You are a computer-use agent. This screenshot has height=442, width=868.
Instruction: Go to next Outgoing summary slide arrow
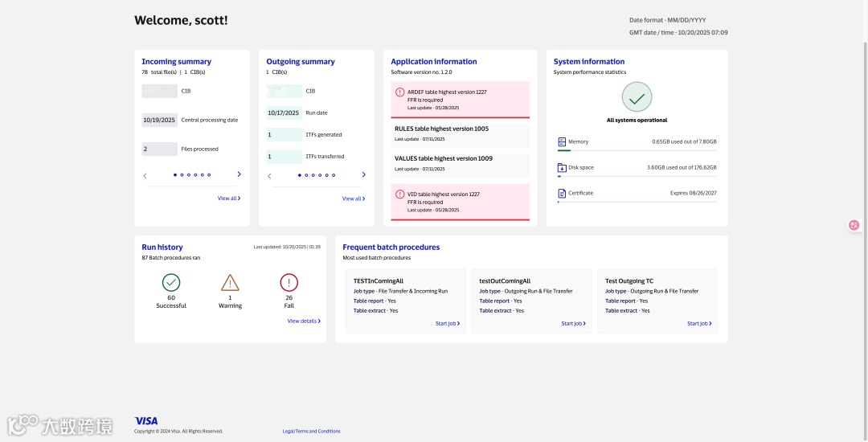(363, 174)
